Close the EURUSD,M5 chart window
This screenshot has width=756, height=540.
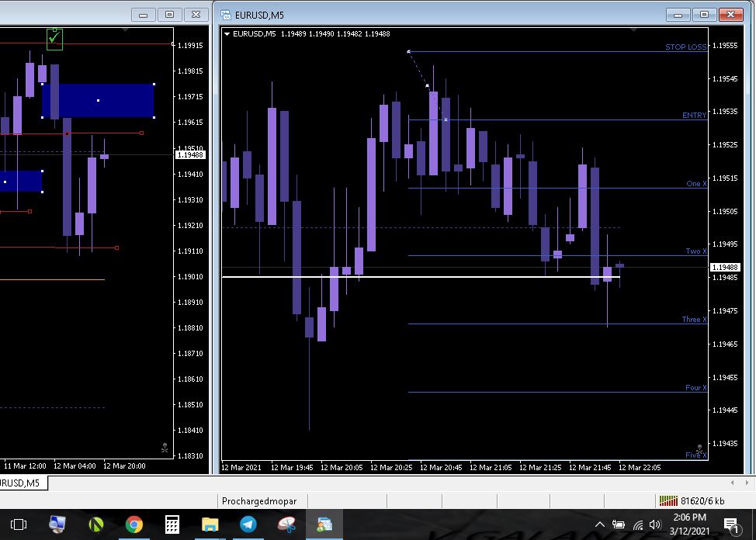coord(731,15)
